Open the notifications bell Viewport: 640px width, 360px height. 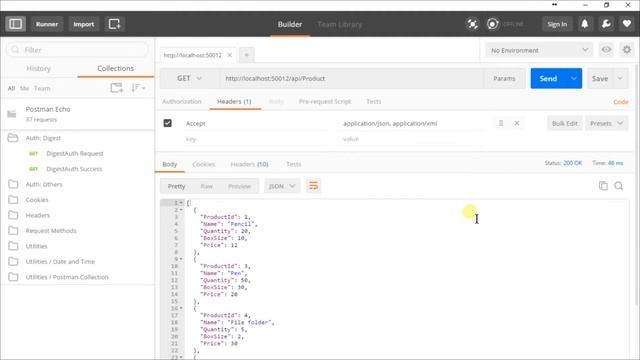click(584, 24)
